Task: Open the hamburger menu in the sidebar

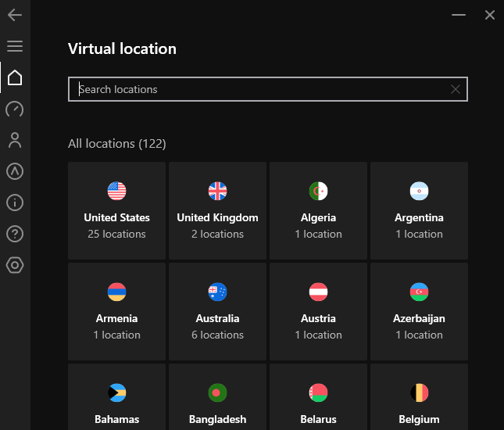Action: point(15,46)
